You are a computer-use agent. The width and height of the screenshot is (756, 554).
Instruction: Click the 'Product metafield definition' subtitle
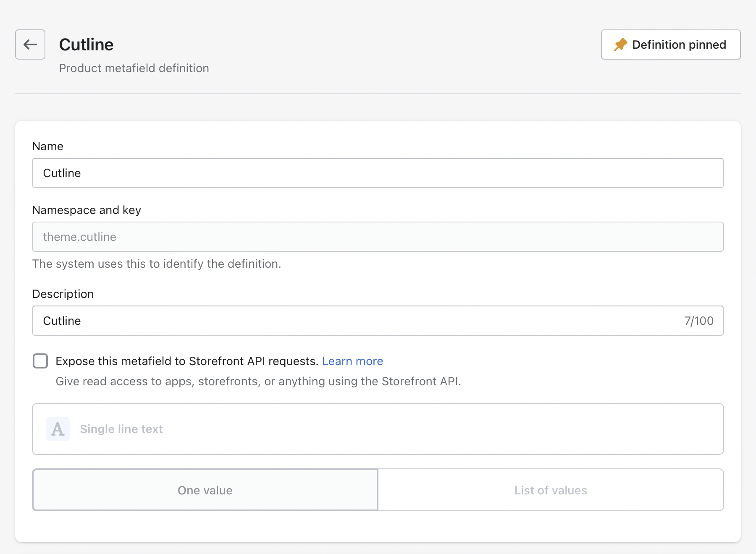point(134,68)
